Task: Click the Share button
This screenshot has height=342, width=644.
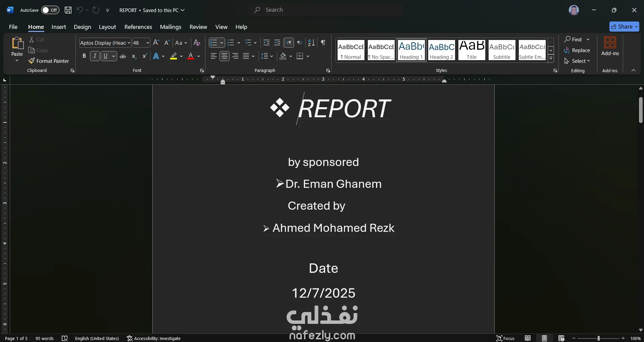Action: pyautogui.click(x=624, y=27)
